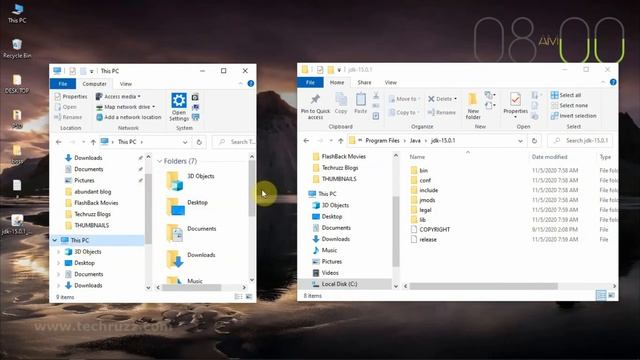Open Access media dropdown
The height and width of the screenshot is (360, 640).
coord(118,96)
